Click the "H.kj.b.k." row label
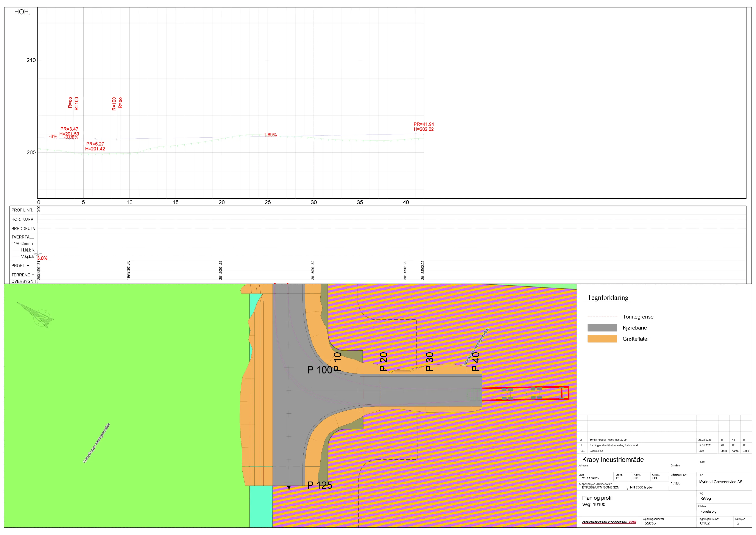The width and height of the screenshot is (756, 535). pyautogui.click(x=28, y=250)
